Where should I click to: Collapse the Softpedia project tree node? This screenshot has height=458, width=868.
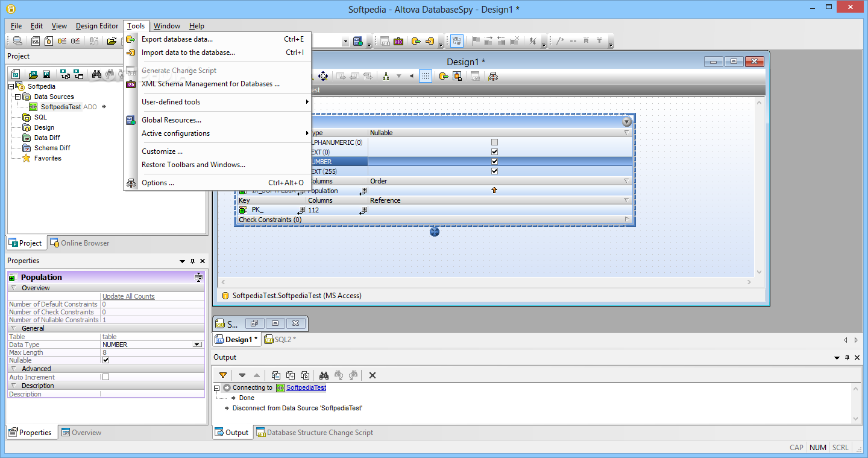point(11,86)
